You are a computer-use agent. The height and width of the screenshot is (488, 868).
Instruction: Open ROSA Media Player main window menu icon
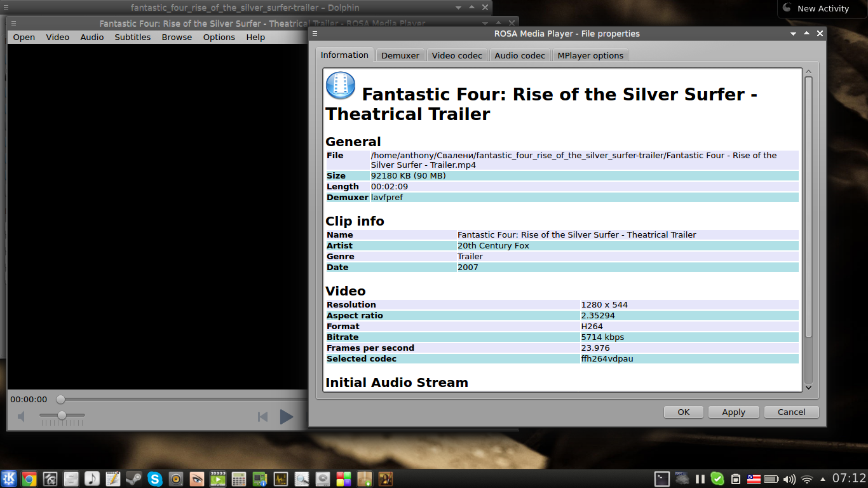14,24
